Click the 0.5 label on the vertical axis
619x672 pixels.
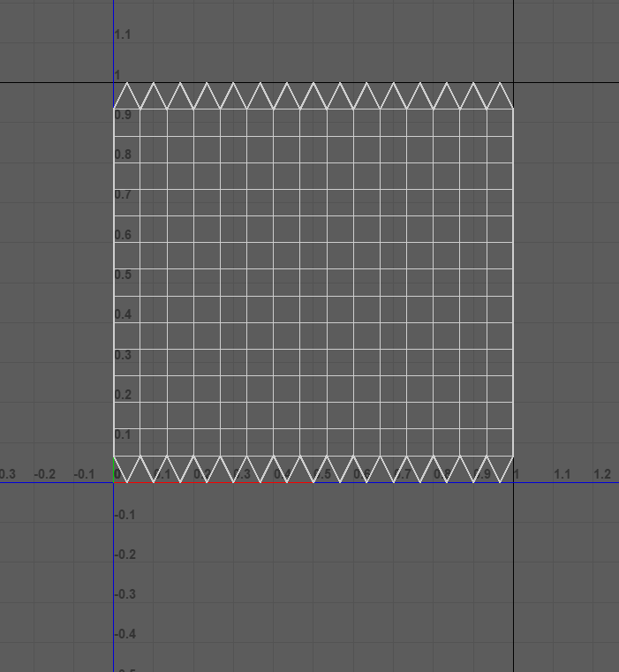[123, 275]
